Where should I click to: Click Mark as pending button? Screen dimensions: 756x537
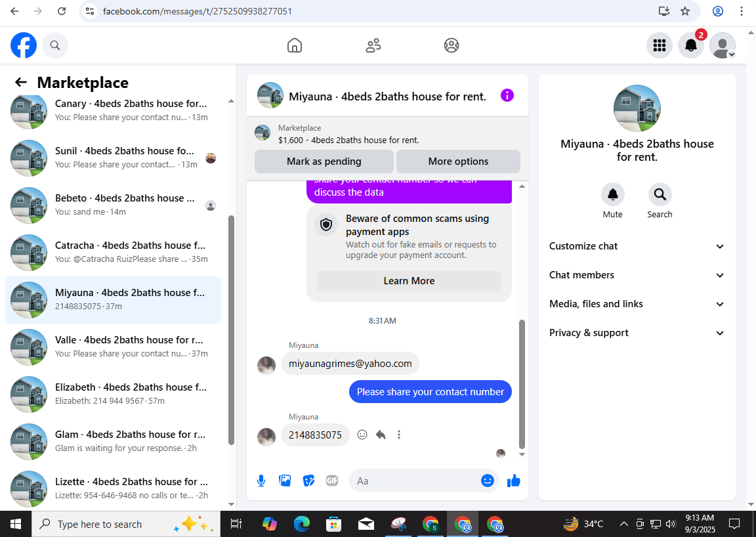tap(324, 161)
